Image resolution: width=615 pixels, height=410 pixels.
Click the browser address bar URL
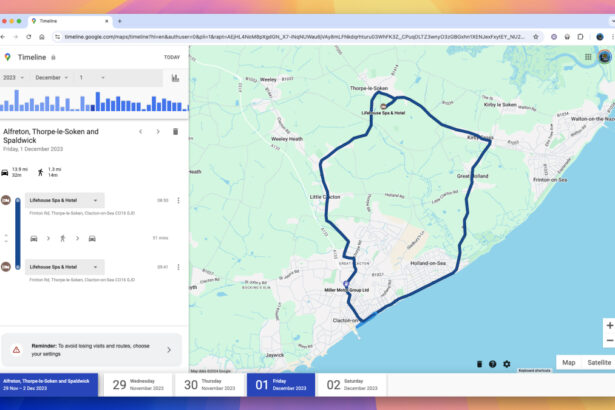pos(294,37)
